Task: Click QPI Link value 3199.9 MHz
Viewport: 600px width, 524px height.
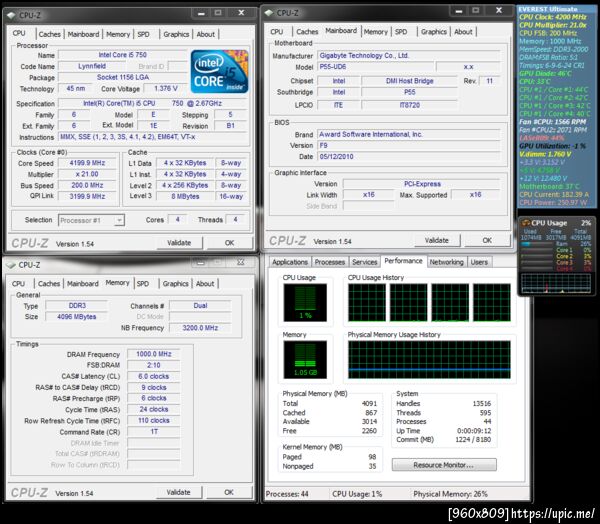Action: pyautogui.click(x=87, y=196)
